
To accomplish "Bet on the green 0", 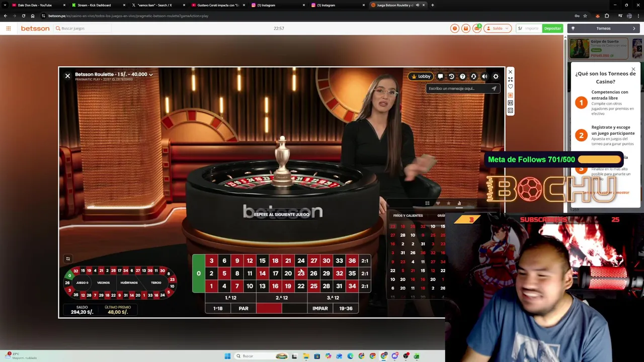I will [199, 274].
